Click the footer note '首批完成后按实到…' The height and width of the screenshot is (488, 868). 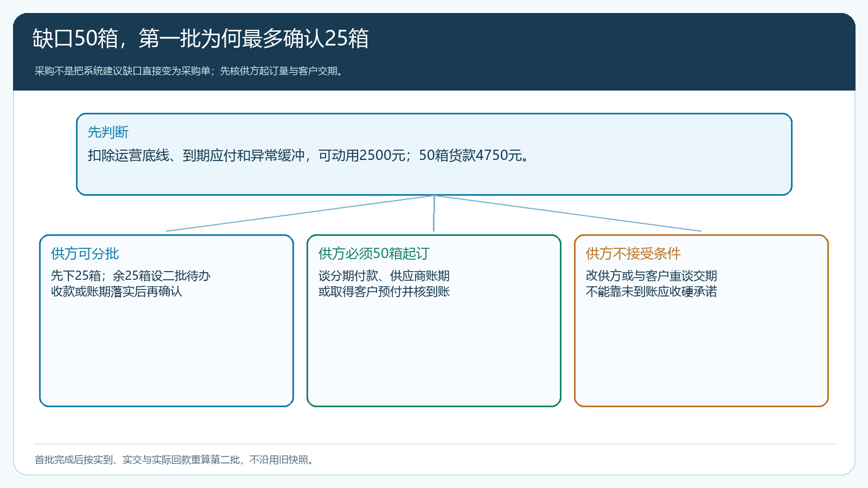tap(175, 460)
